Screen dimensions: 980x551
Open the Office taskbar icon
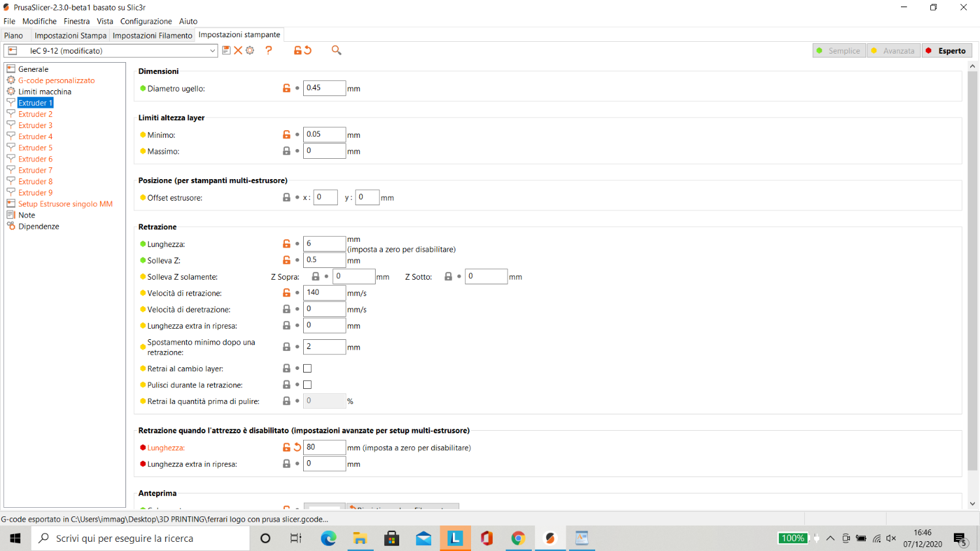[x=487, y=539]
